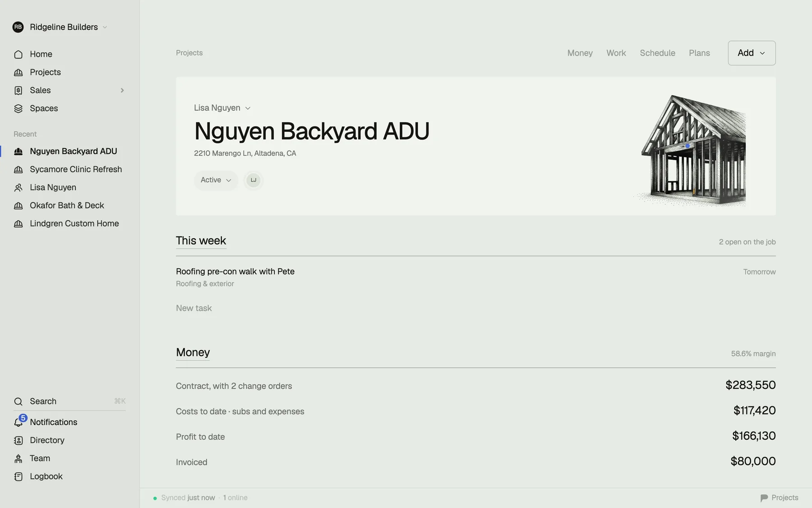Click the Ridgeline Builders RB logo
Image resolution: width=812 pixels, height=508 pixels.
18,27
